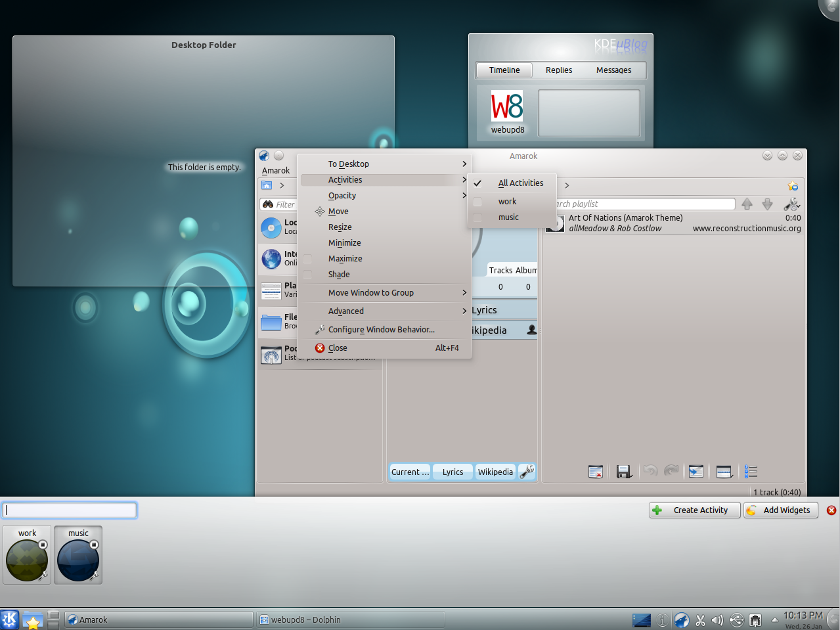Choose Close Alt+F4 menu entry
This screenshot has width=840, height=630.
click(384, 348)
